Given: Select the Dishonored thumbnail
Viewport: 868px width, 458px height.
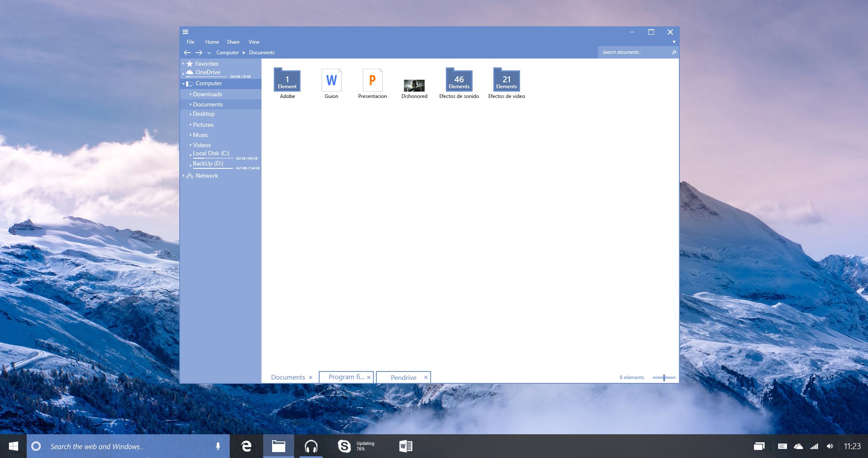Looking at the screenshot, I should [414, 85].
